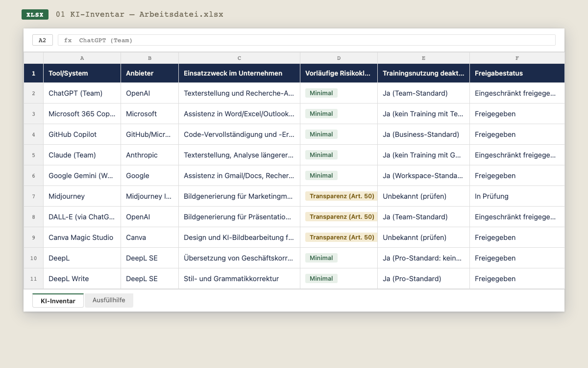Screen dimensions: 588x368
Task: Click the XLSX file type badge
Action: [35, 14]
